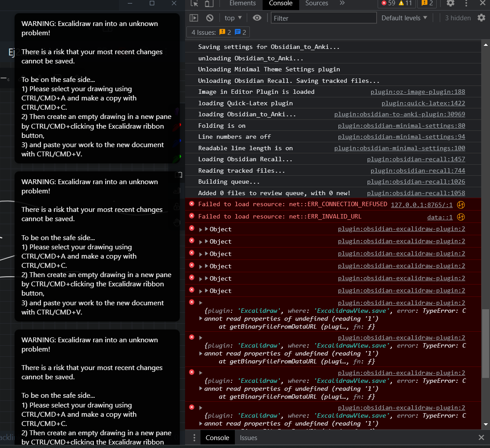The height and width of the screenshot is (448, 490).
Task: Show the 3 hidden console messages
Action: coord(457,18)
